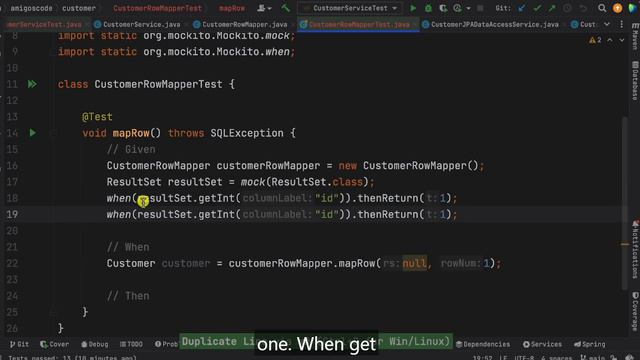Open the Notifications side panel
The image size is (640, 360).
pos(635,249)
